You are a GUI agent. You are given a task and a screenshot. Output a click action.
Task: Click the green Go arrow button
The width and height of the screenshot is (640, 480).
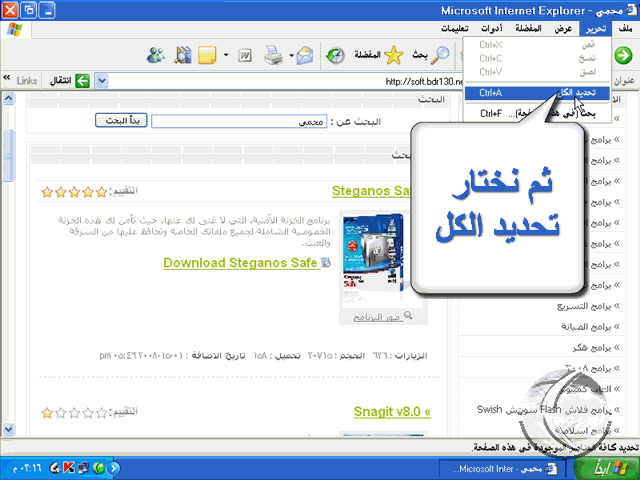pyautogui.click(x=82, y=81)
